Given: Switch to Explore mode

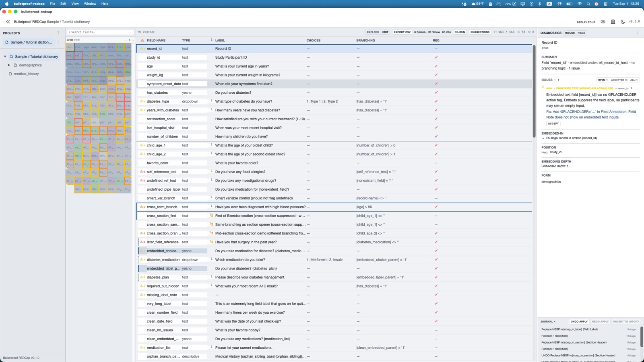Looking at the screenshot, I should (x=373, y=32).
